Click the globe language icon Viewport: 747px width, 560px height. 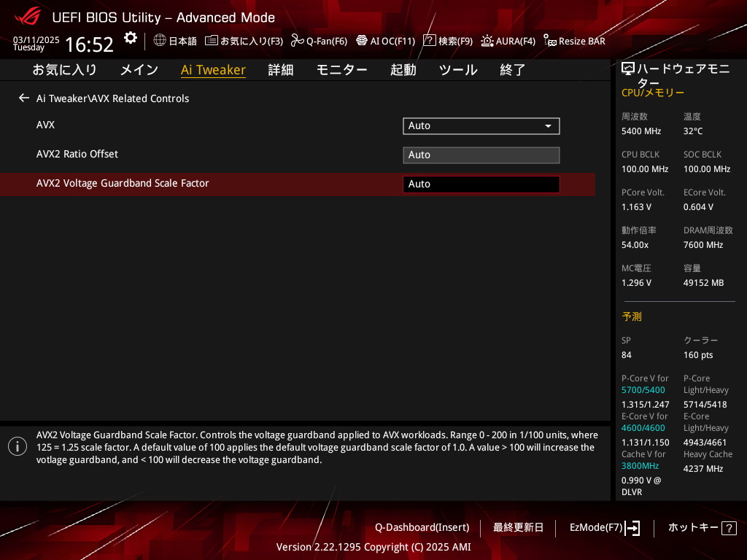coord(160,40)
